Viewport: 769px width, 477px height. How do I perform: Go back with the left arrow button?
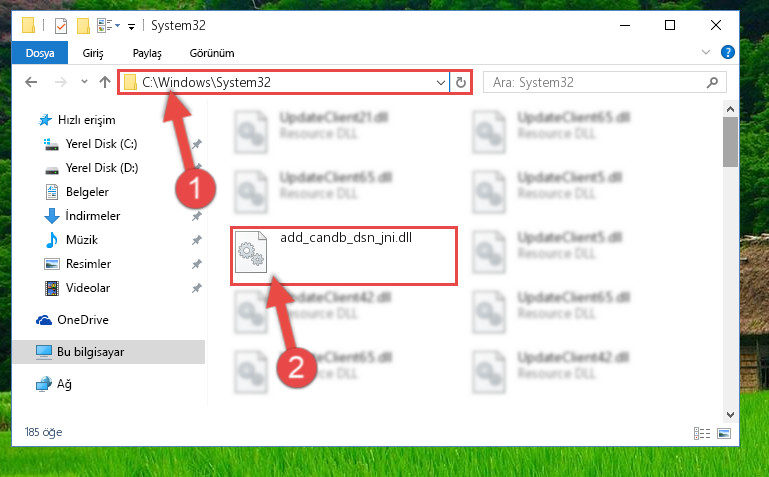point(31,82)
